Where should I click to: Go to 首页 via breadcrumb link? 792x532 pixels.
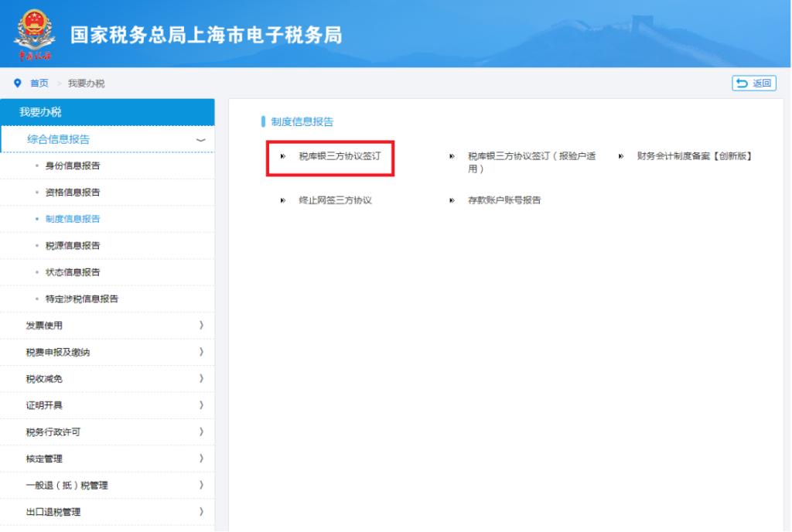(39, 84)
